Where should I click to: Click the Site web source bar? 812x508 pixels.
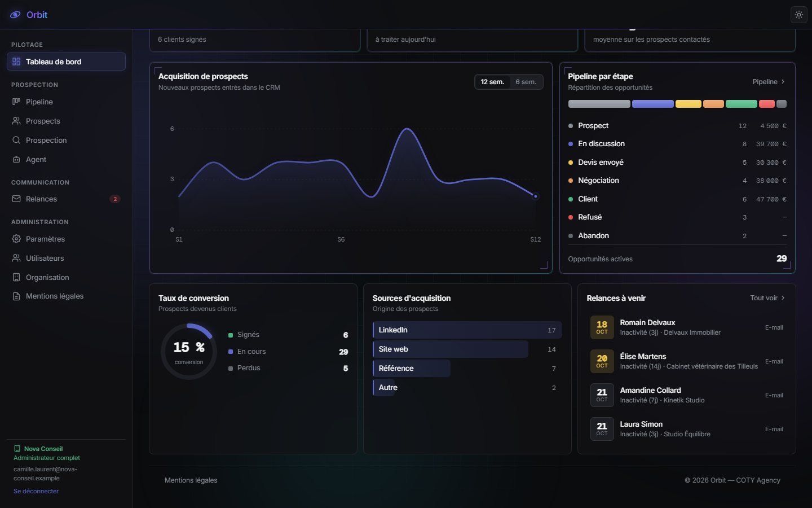[451, 349]
